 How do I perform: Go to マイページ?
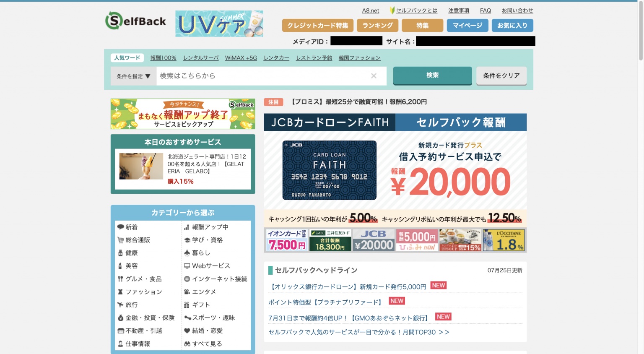point(467,26)
